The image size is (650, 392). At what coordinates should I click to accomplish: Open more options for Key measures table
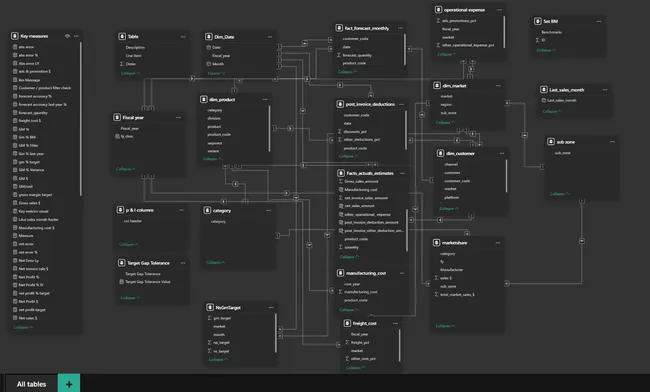(x=76, y=36)
